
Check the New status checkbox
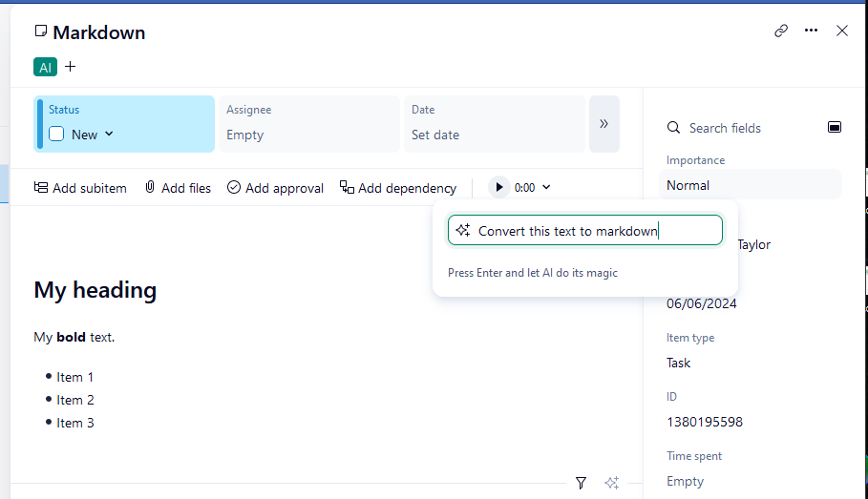coord(56,135)
